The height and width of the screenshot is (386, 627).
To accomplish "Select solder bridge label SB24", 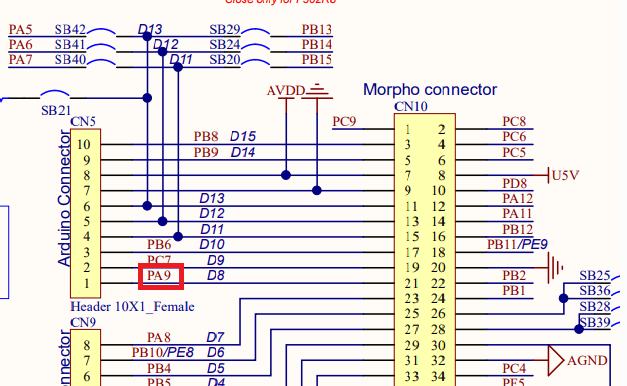I will point(225,44).
